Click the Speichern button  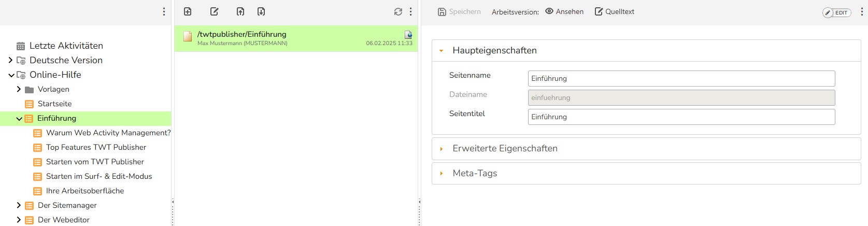coord(459,11)
